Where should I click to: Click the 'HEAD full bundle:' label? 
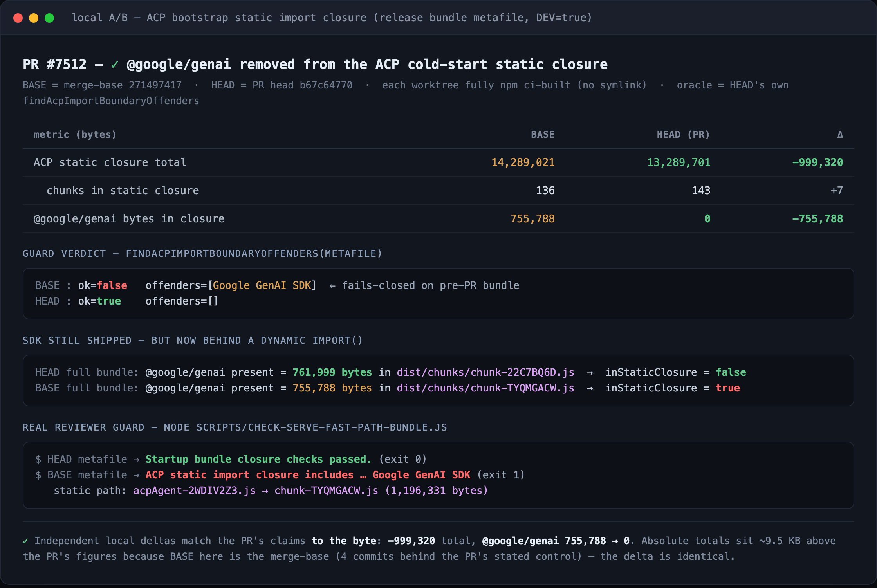(x=87, y=373)
